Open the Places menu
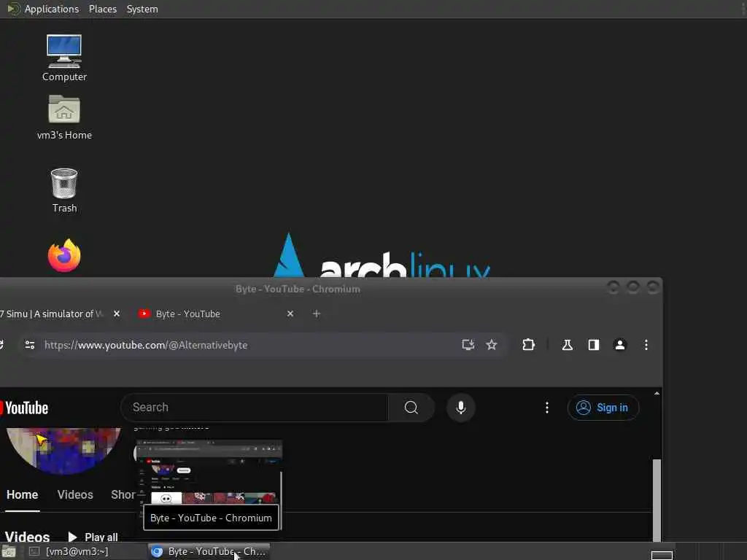 (102, 9)
